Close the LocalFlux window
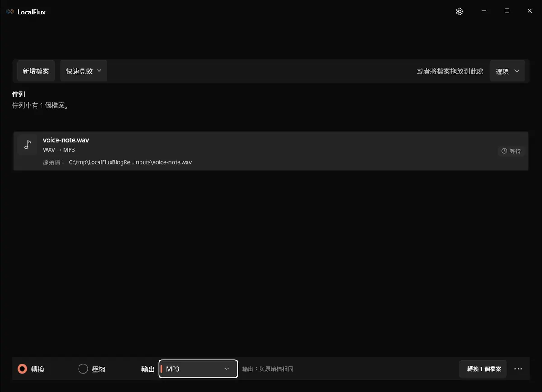This screenshot has width=542, height=392. (530, 11)
